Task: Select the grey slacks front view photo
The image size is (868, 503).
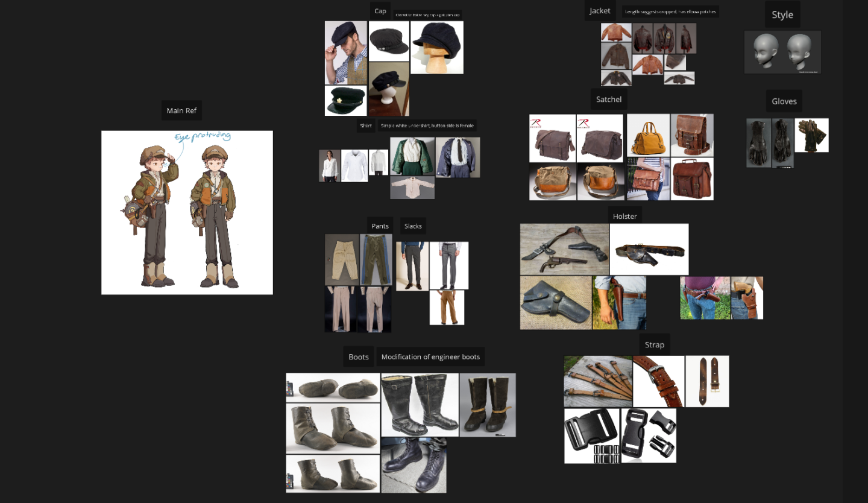Action: coord(449,265)
